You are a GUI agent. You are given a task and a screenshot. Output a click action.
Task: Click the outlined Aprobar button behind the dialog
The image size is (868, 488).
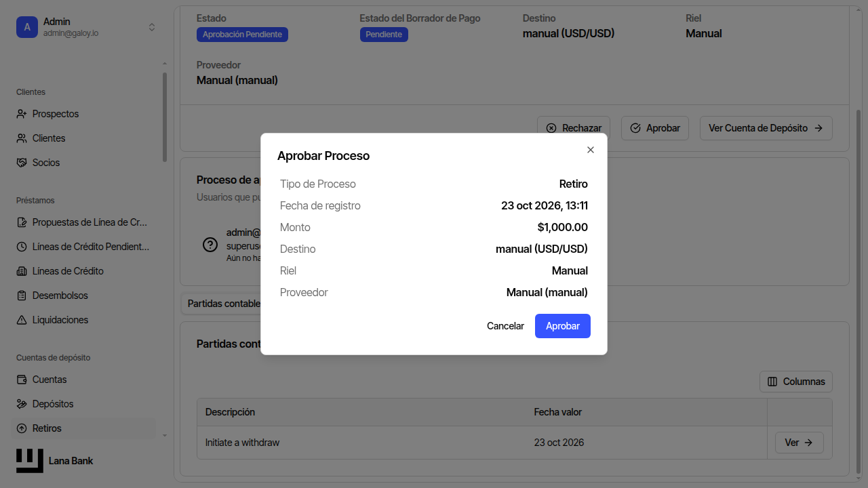[655, 128]
